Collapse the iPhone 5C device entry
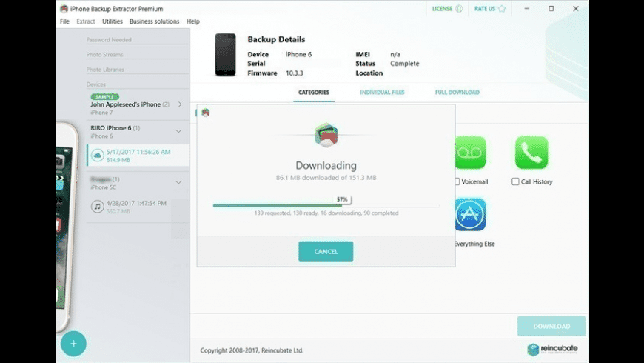This screenshot has width=644, height=363. click(178, 182)
